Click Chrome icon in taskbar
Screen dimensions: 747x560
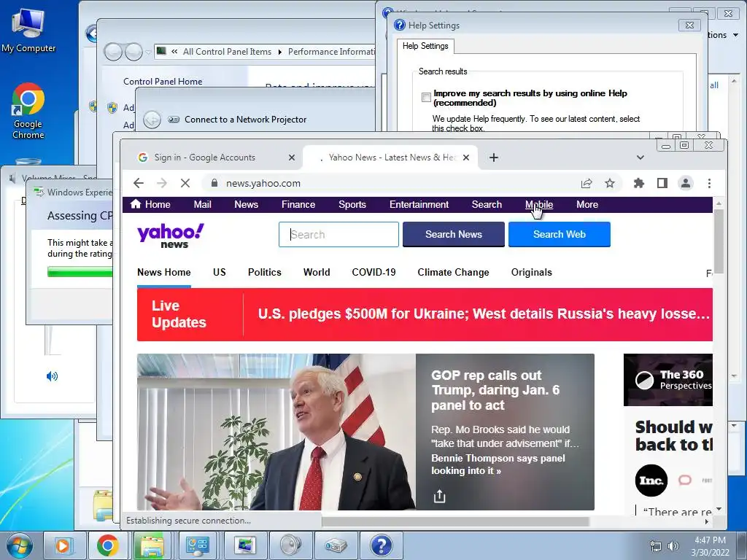(108, 545)
